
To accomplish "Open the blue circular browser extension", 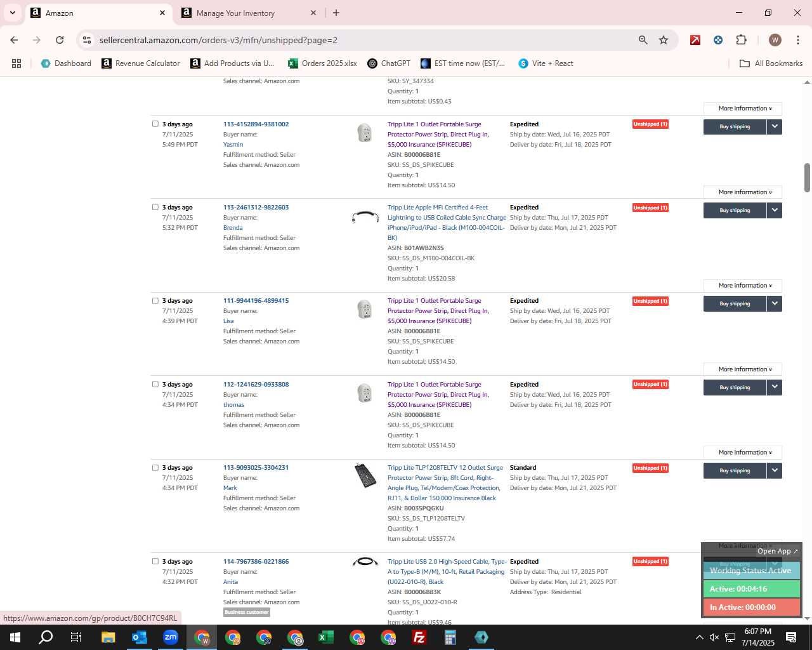I will click(718, 40).
